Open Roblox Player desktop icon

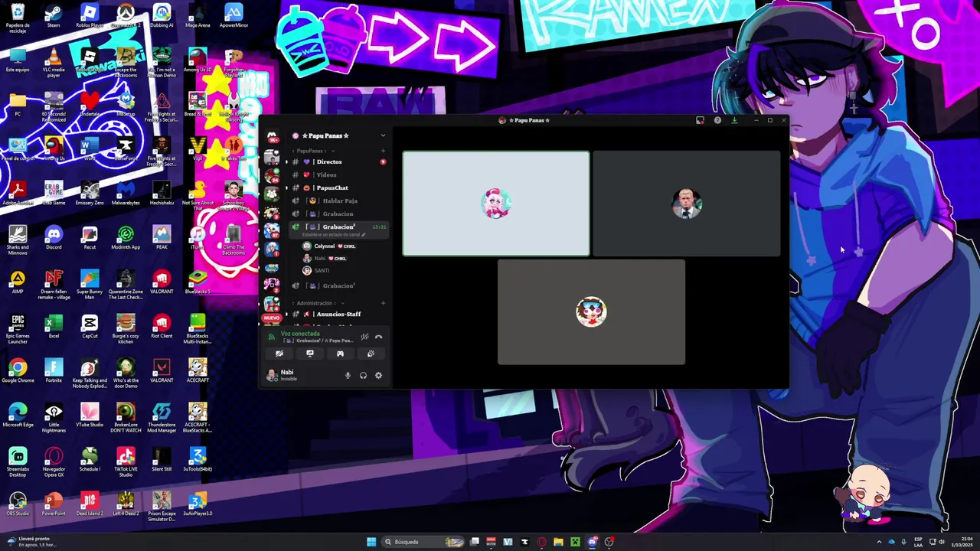pyautogui.click(x=90, y=16)
